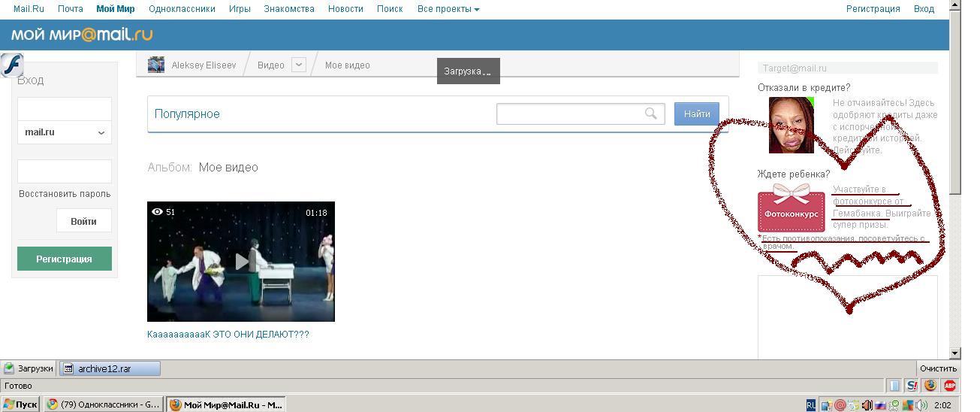Open Поиск in top navigation
The height and width of the screenshot is (412, 980).
[x=390, y=9]
